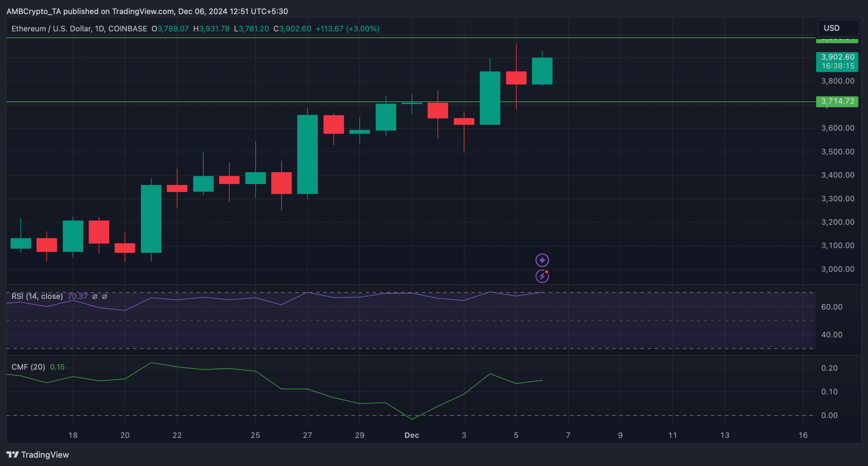Click the 3,100.00 price axis label
This screenshot has height=466, width=868.
coord(837,245)
